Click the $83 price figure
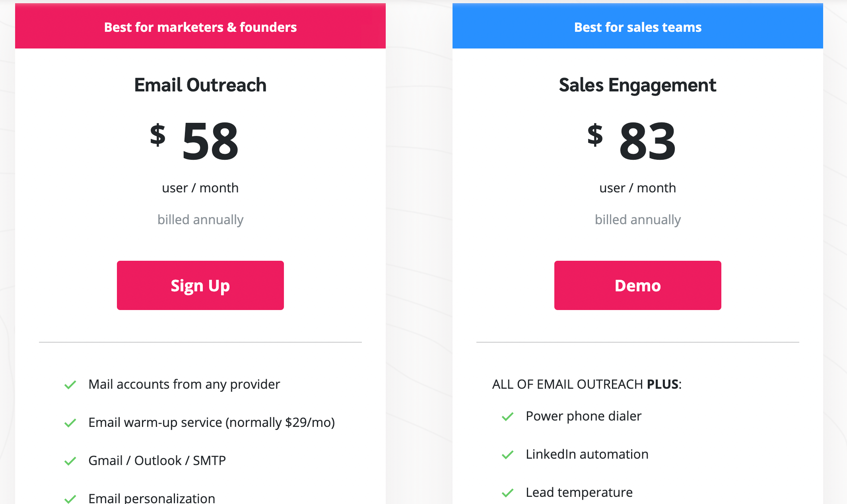The image size is (847, 504). 647,142
